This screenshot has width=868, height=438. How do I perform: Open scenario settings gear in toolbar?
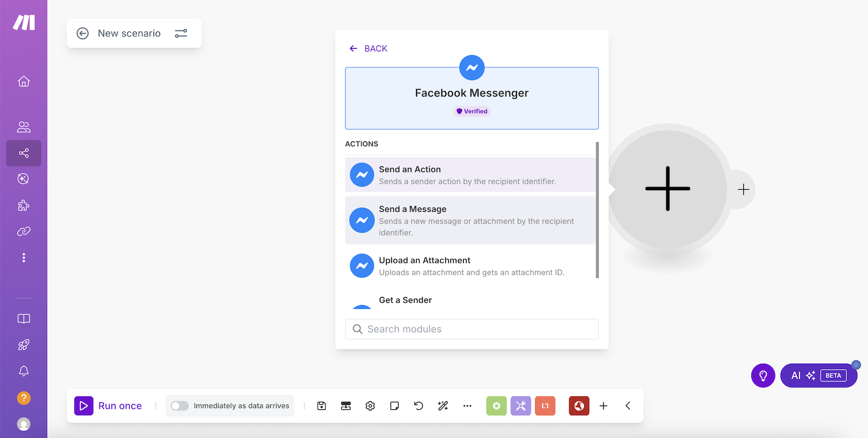pos(370,406)
